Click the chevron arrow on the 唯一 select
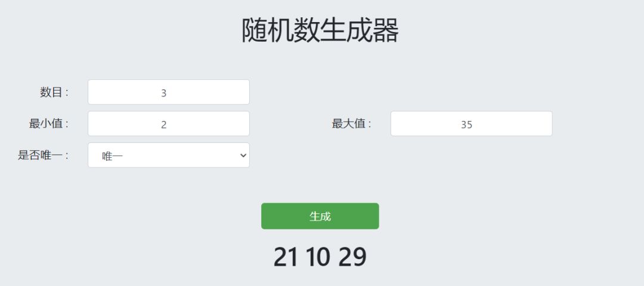This screenshot has height=286, width=644. pos(243,156)
